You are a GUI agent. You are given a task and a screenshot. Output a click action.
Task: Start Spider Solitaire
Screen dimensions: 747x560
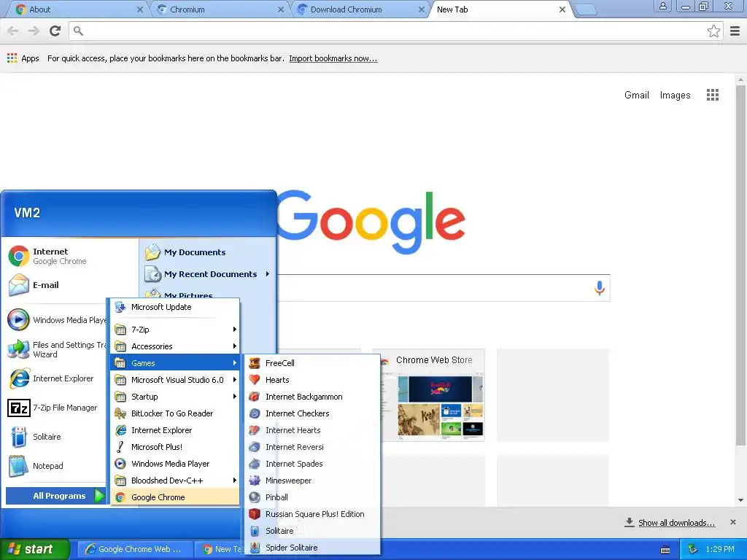coord(312,548)
